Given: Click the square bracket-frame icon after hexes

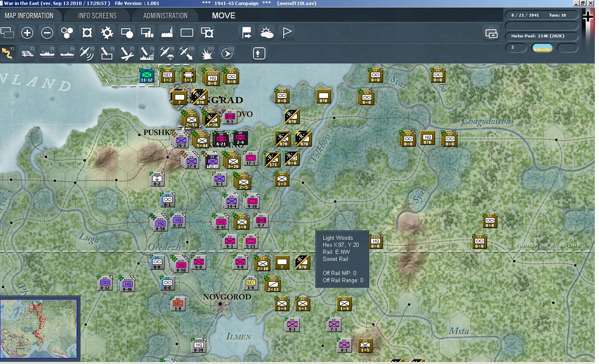Looking at the screenshot, I should click(x=87, y=32).
